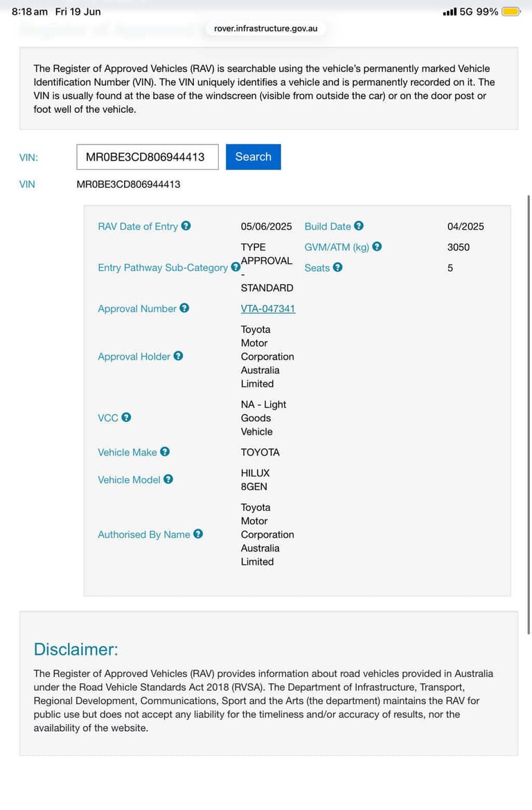
Task: Click the VCC label text
Action: pyautogui.click(x=108, y=418)
